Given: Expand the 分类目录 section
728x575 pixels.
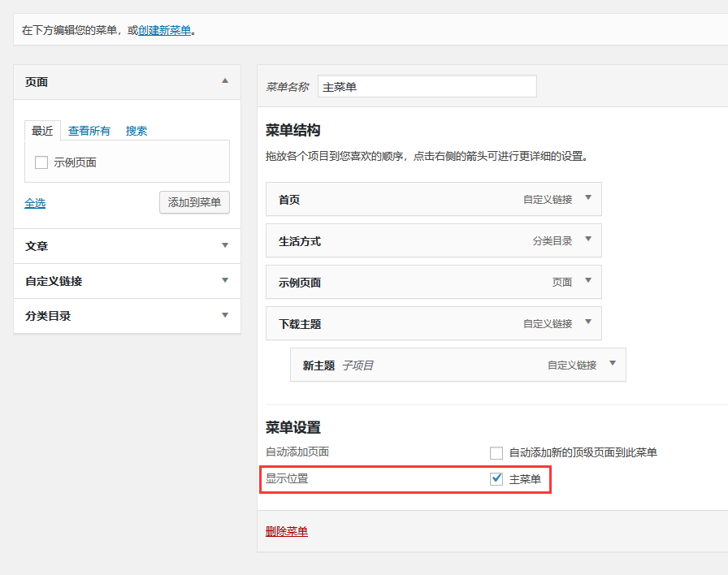Looking at the screenshot, I should click(225, 316).
